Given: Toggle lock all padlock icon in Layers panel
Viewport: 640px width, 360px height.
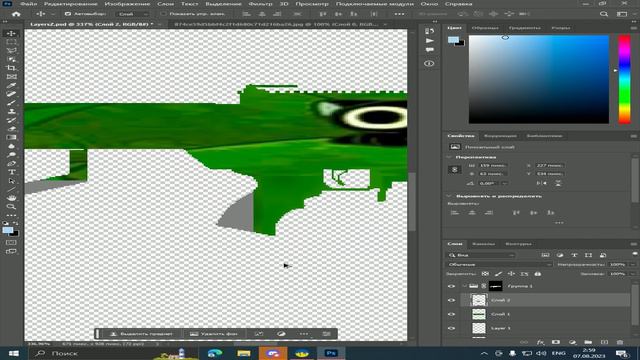Looking at the screenshot, I should pos(538,274).
